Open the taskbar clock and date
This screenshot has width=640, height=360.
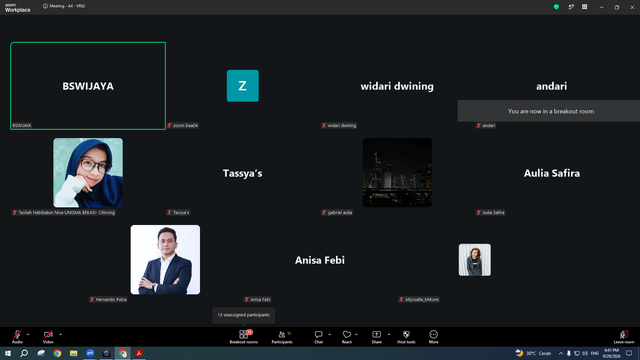tap(611, 353)
